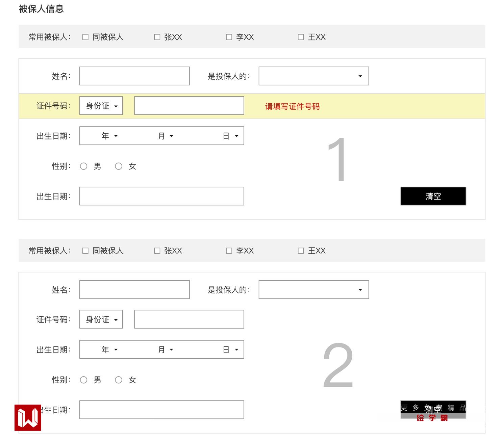Choose 女 gender radio in form 1

[119, 166]
